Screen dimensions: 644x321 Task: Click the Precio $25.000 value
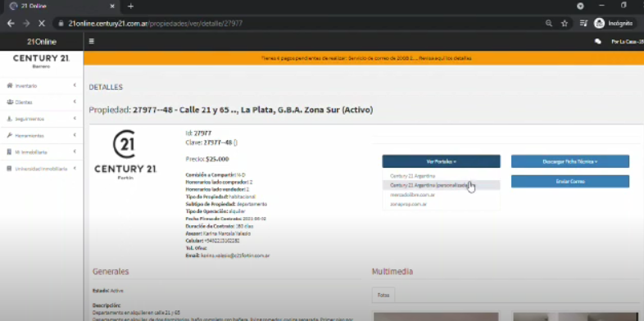point(217,159)
